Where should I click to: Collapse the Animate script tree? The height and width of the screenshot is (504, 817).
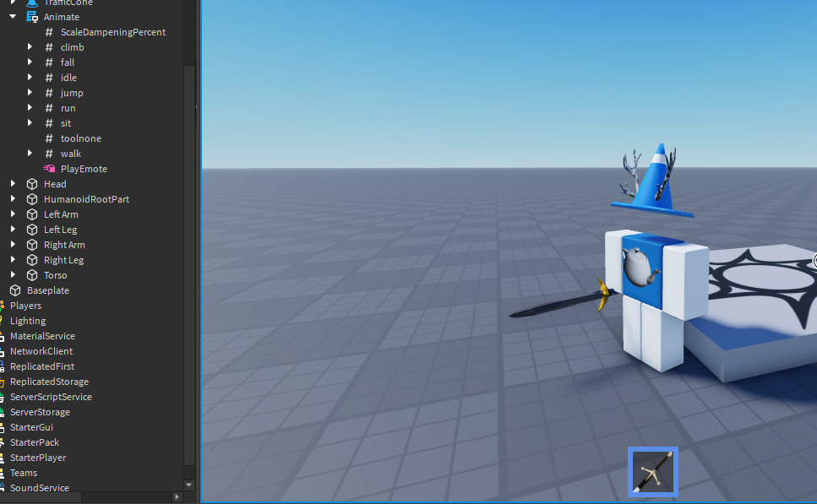pos(14,16)
